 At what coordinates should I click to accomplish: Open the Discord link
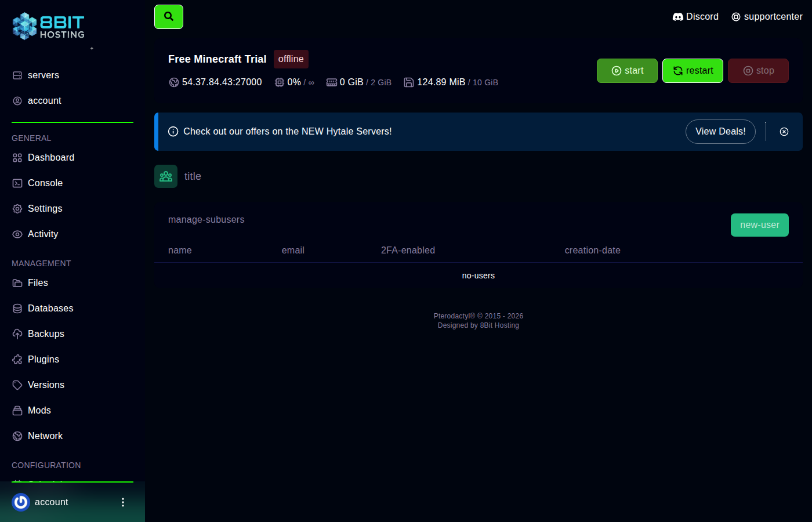pos(695,17)
